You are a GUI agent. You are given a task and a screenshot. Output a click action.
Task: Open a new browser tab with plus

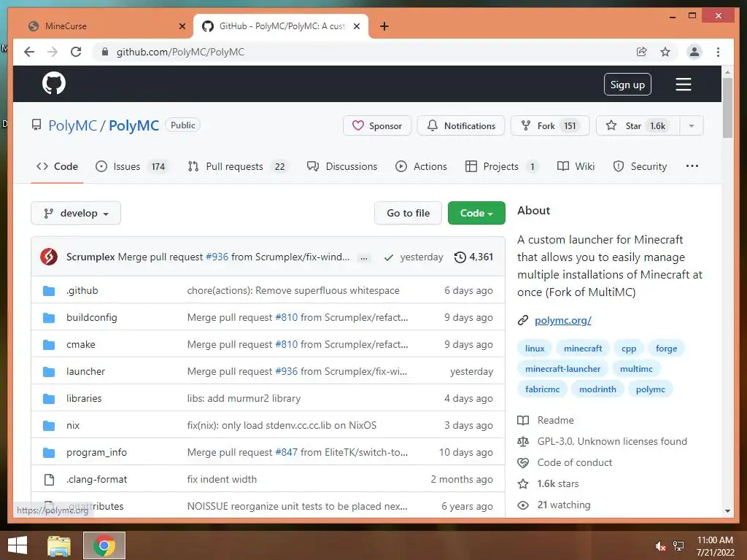coord(384,26)
